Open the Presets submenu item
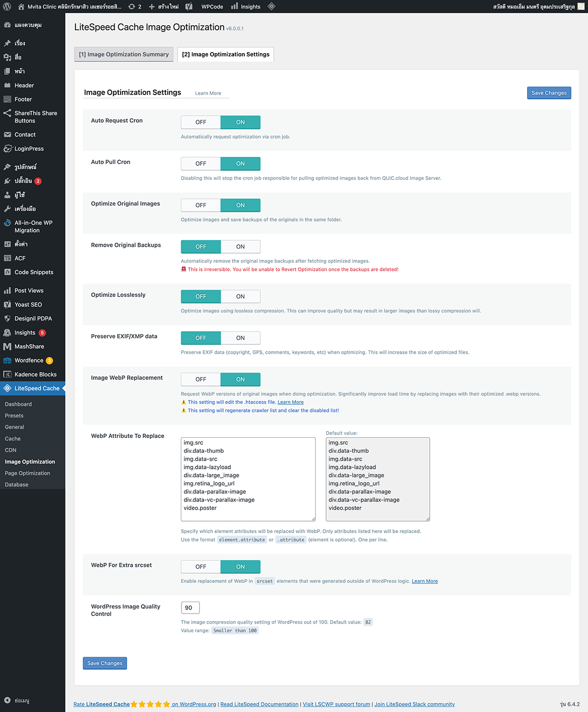Screen dimensions: 588x712 (x=14, y=416)
